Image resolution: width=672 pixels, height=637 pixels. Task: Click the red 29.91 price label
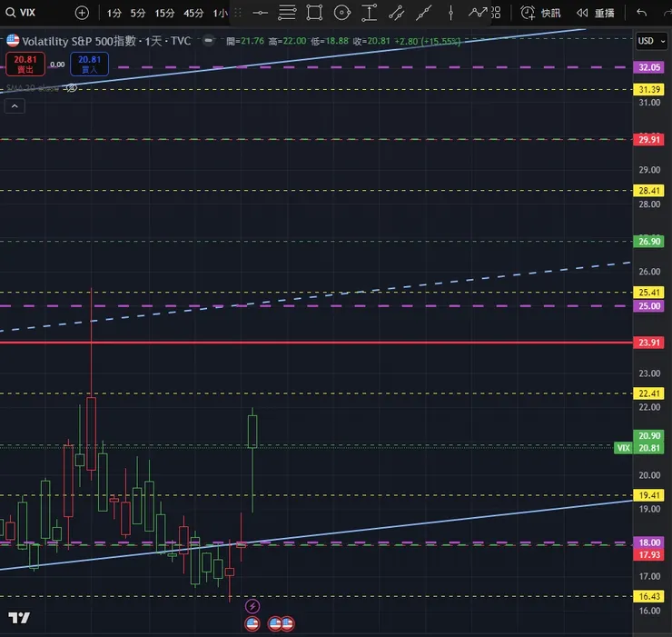click(x=649, y=139)
